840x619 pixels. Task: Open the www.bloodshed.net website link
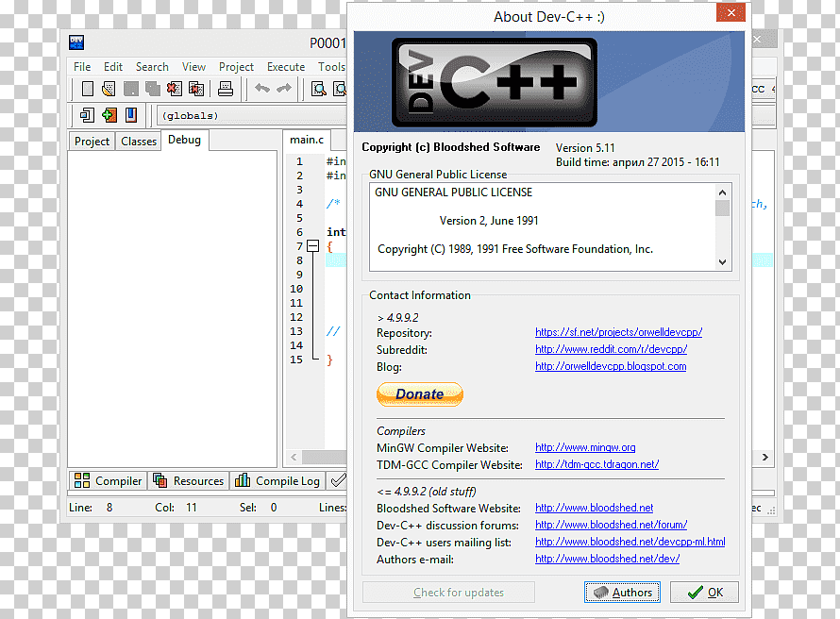click(594, 508)
